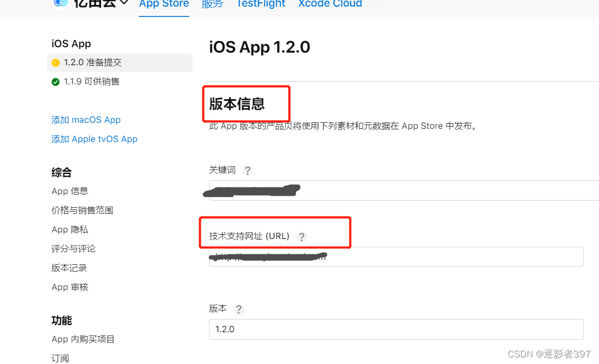
Task: Open App 内购买项目 page
Action: coord(83,339)
